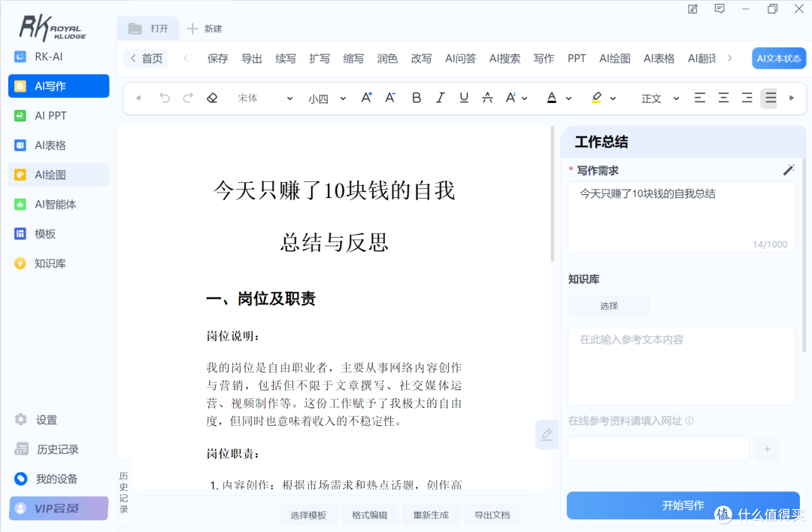Open AI绘图 in the sidebar
Image resolution: width=812 pixels, height=532 pixels.
tap(59, 175)
